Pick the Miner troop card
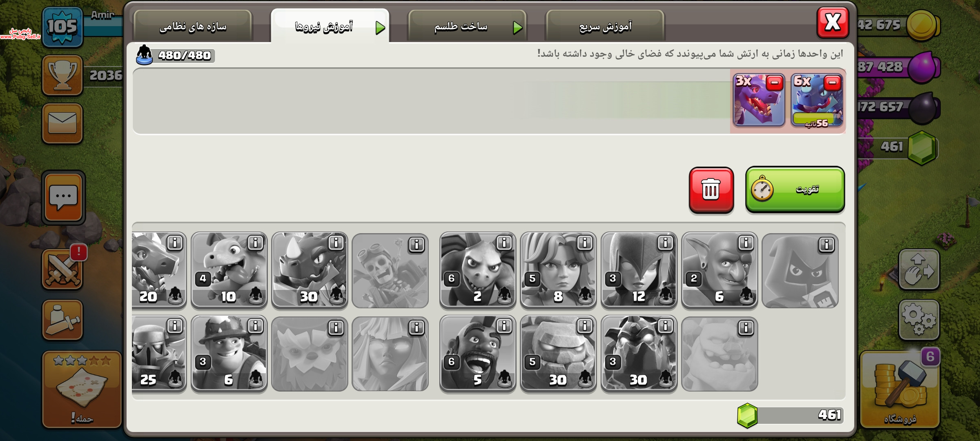 [229, 353]
